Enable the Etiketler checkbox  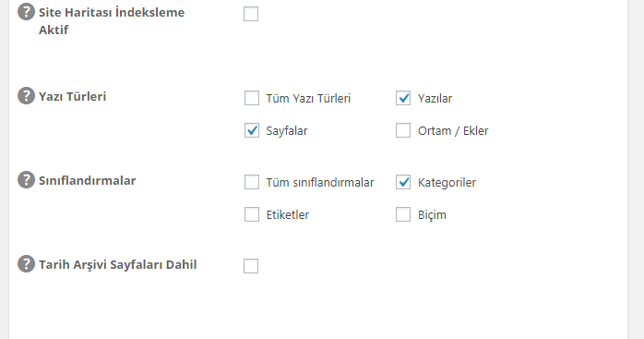[x=252, y=214]
